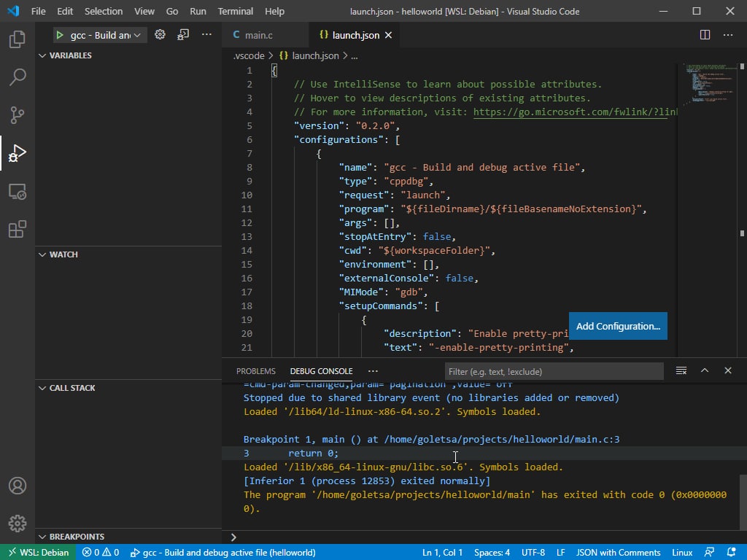The width and height of the screenshot is (747, 560).
Task: Switch to the main.c editor tab
Action: coord(265,35)
